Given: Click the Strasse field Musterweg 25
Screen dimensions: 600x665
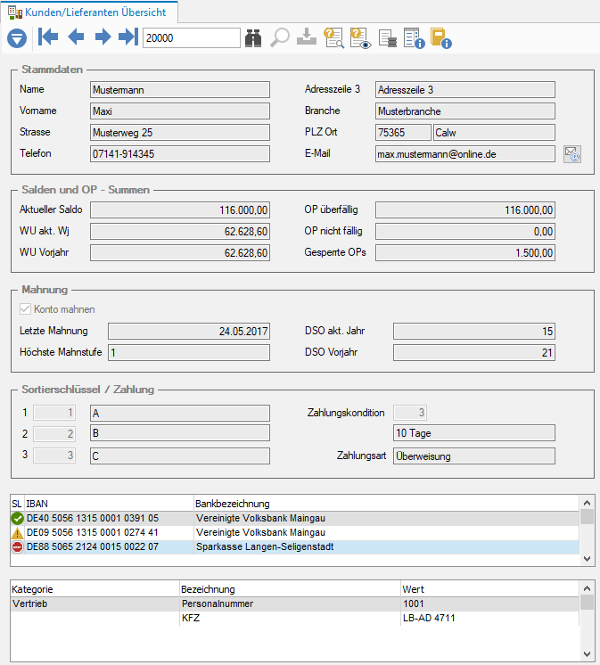Looking at the screenshot, I should point(180,132).
